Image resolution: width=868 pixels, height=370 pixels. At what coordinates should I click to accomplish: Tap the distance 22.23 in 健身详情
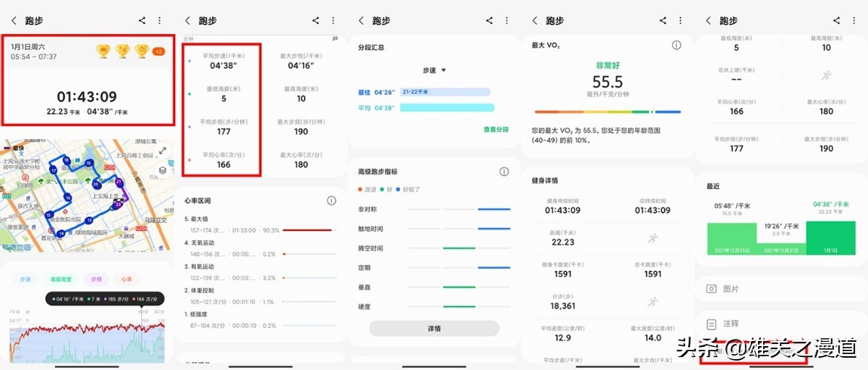coord(563,242)
